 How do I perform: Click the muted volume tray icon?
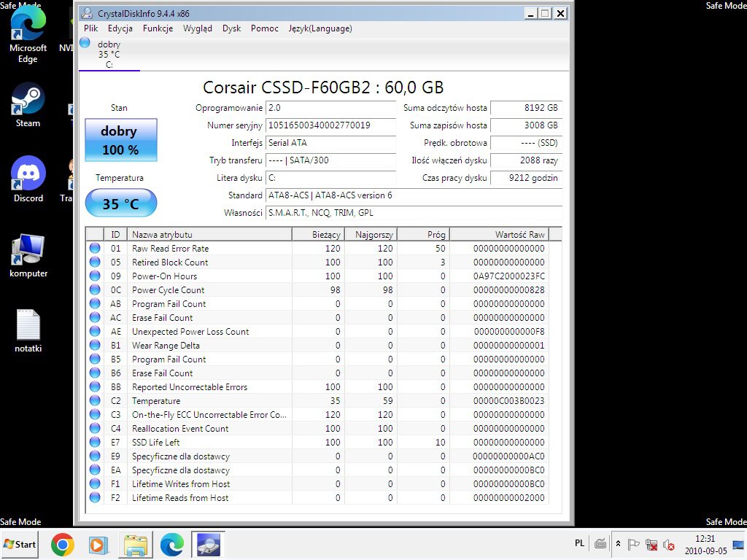pos(669,544)
